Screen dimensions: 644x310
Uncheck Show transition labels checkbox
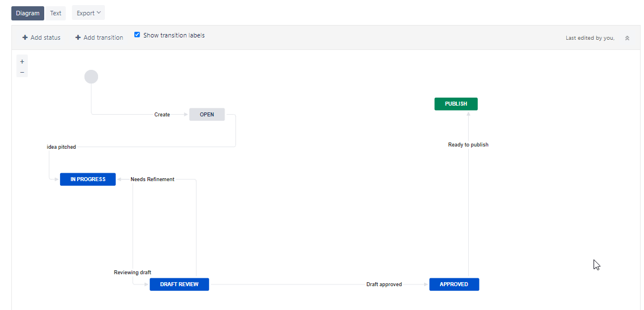click(x=137, y=35)
